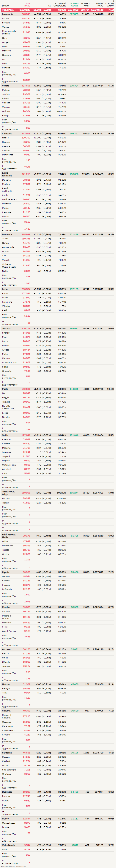Image resolution: width=116 pixels, height=868 pixels.
Task: Click the Genova province name
Action: [x=6, y=577]
